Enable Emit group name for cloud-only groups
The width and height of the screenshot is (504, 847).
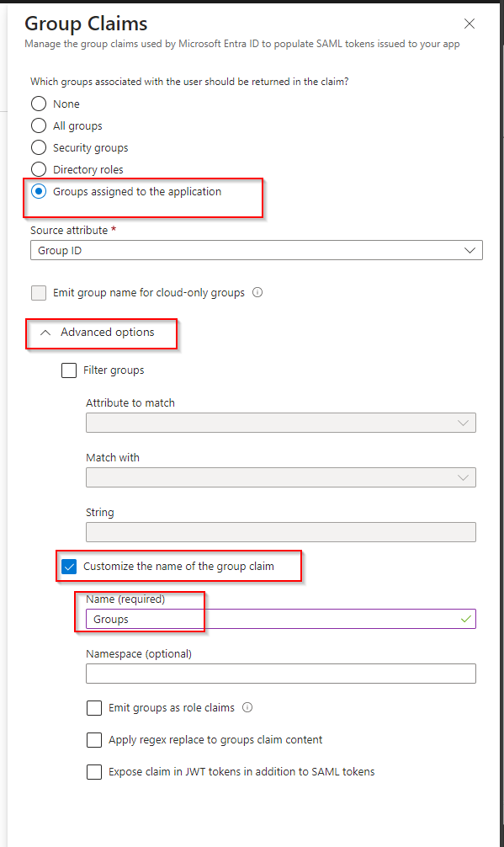[x=39, y=293]
